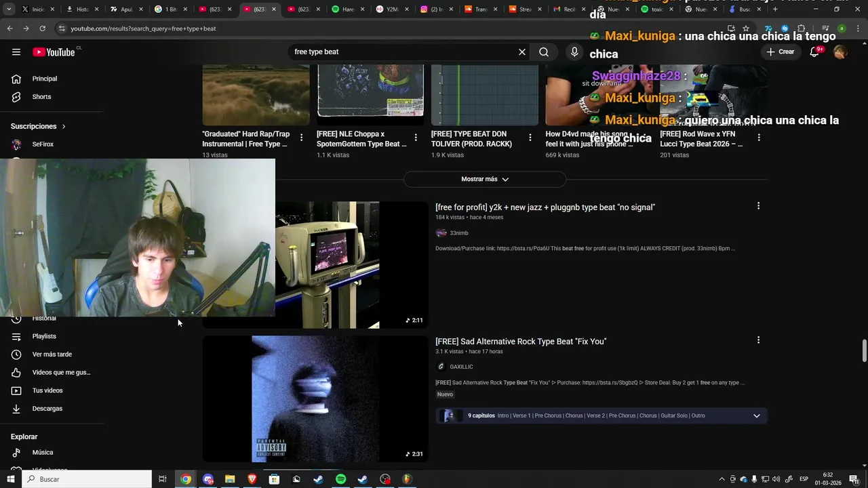Open Sad Alternative Rock "Fix You" title

tap(521, 342)
